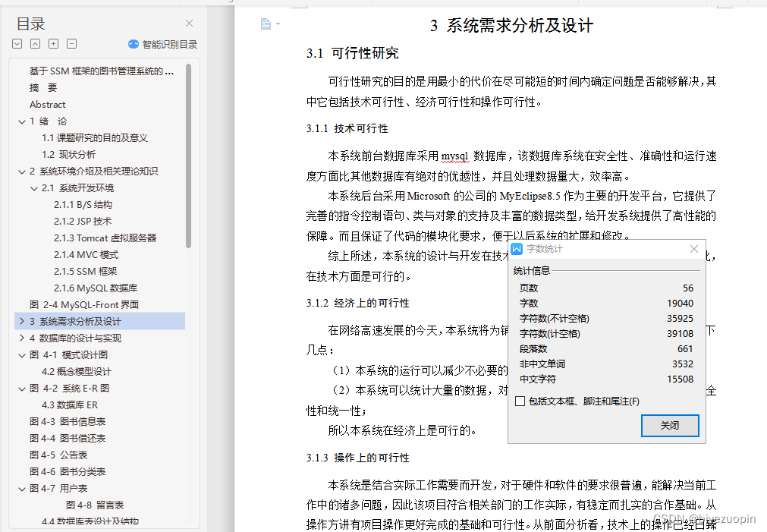Click the WPS icon in 字数统计 dialog

point(517,249)
